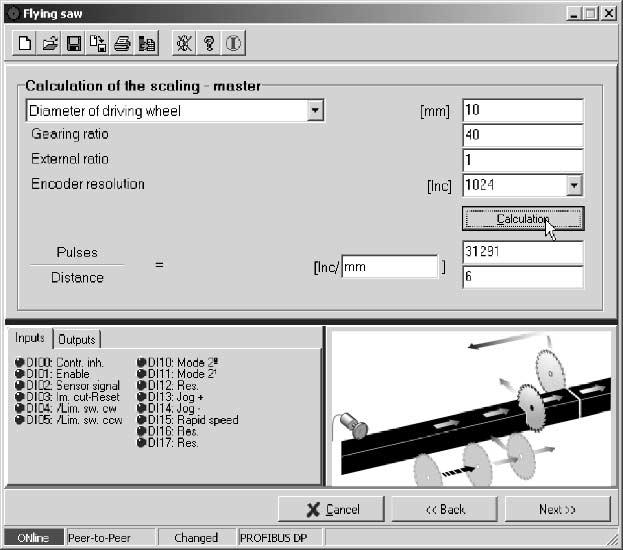Click the DI01 Enable status indicator
The image size is (623, 550).
click(19, 374)
